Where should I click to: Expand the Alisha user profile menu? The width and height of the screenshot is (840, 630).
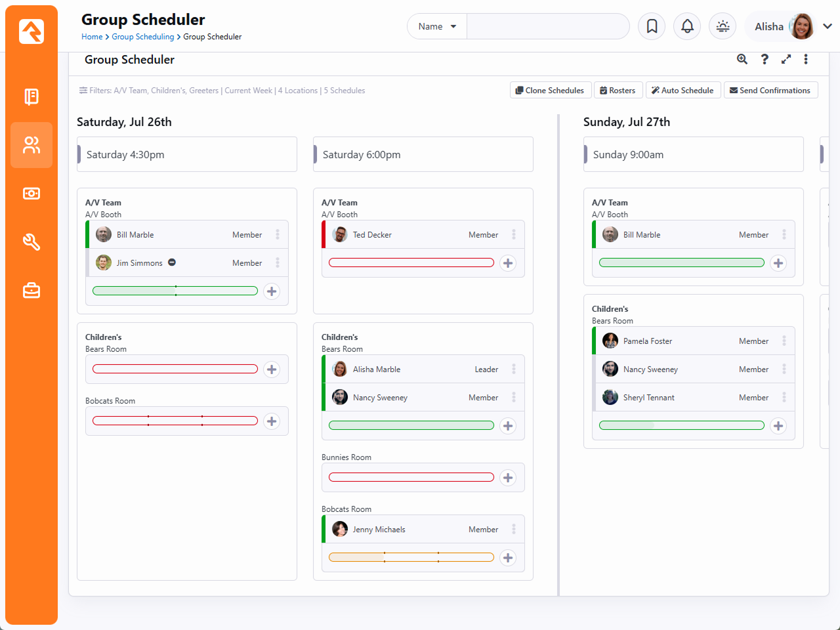pos(828,26)
